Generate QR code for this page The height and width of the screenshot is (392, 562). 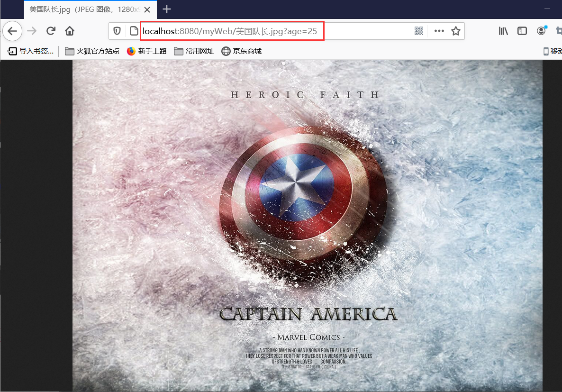pos(418,31)
